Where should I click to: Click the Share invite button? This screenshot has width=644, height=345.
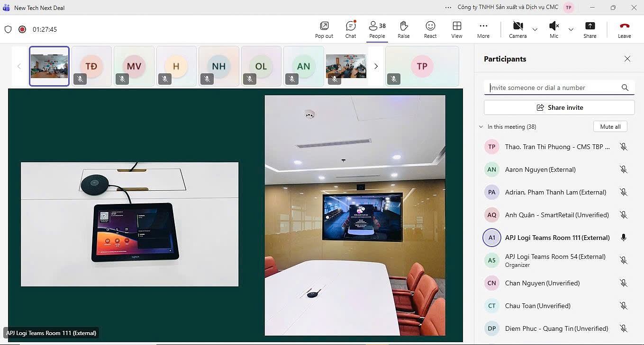point(559,107)
